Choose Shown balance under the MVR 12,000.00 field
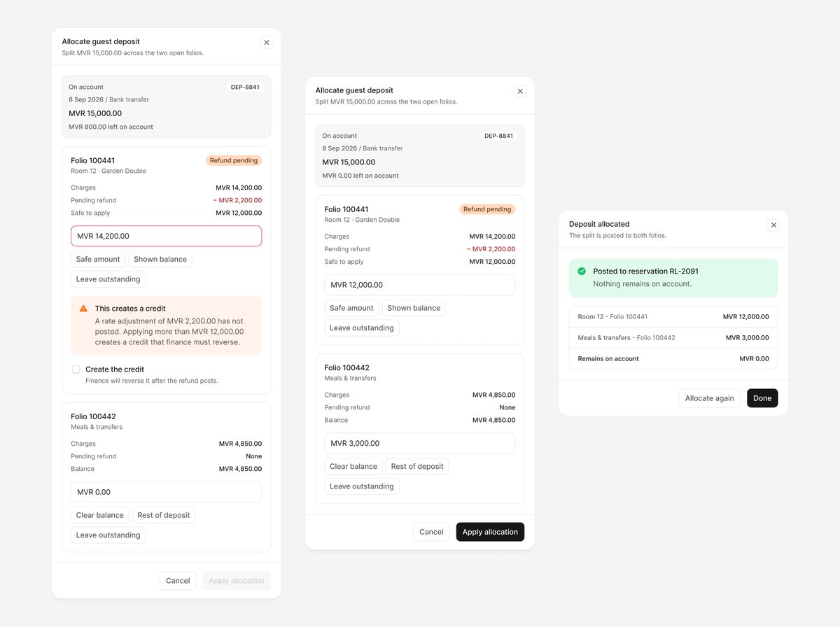Image resolution: width=840 pixels, height=627 pixels. (x=414, y=308)
